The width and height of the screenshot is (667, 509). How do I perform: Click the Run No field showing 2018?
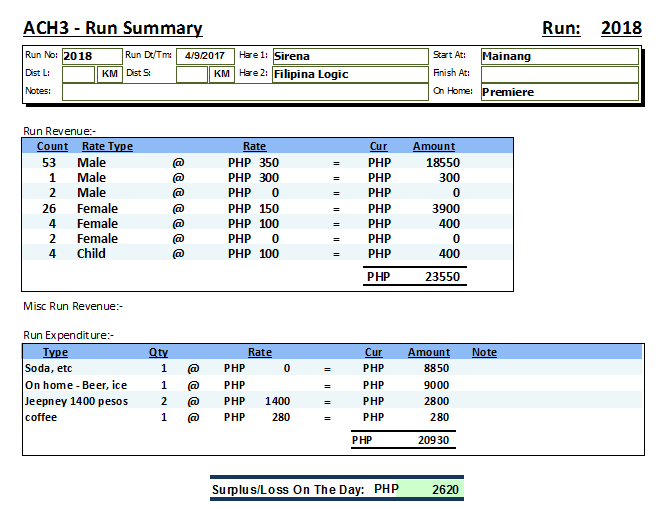90,56
